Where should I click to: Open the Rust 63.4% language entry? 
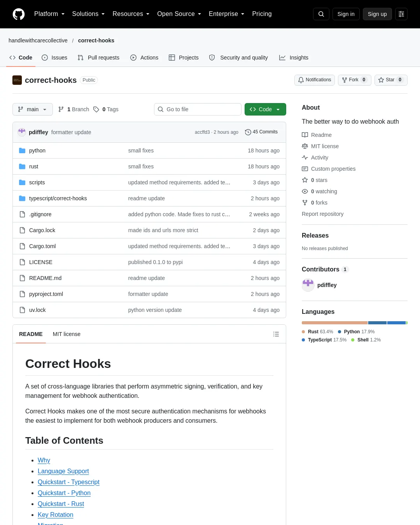tap(317, 332)
